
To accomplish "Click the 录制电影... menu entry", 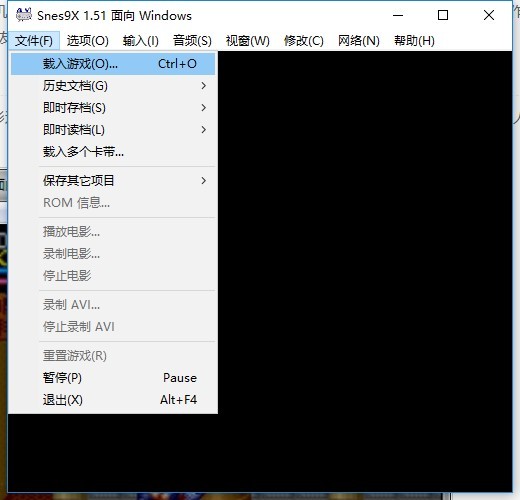I will [113, 254].
